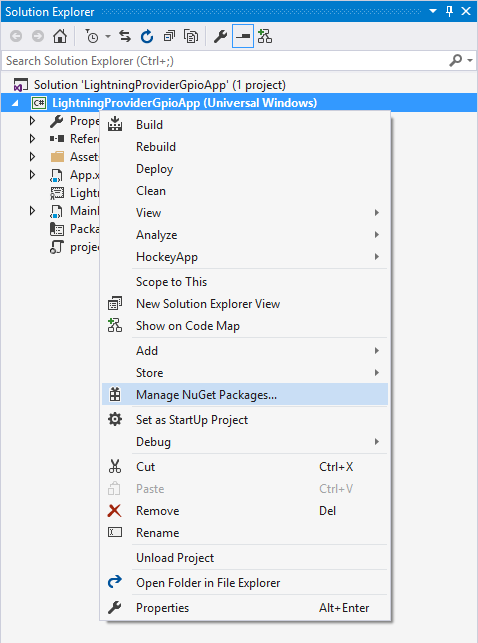
Task: Open the HockeyApp submenu
Action: coord(245,257)
